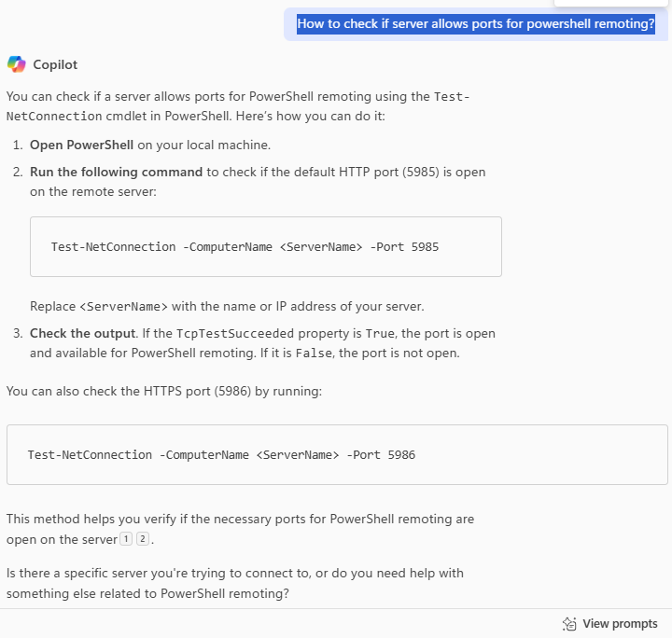Click the highlighted user question bubble
The height and width of the screenshot is (638, 672).
coord(476,23)
